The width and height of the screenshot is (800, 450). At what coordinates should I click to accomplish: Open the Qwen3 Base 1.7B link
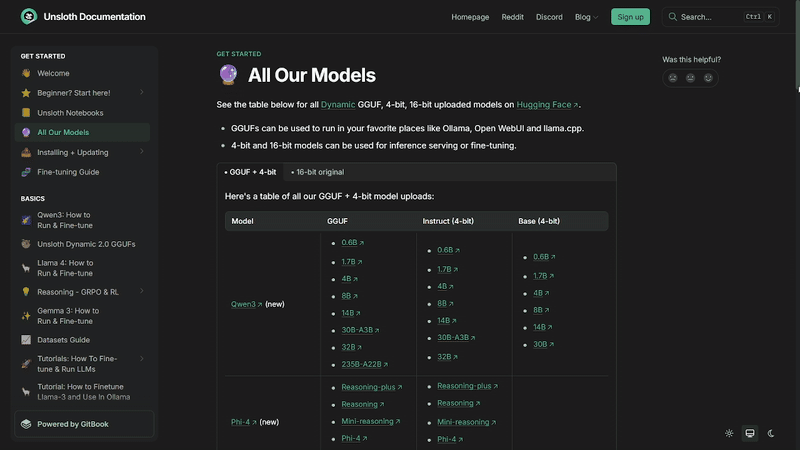tap(543, 276)
